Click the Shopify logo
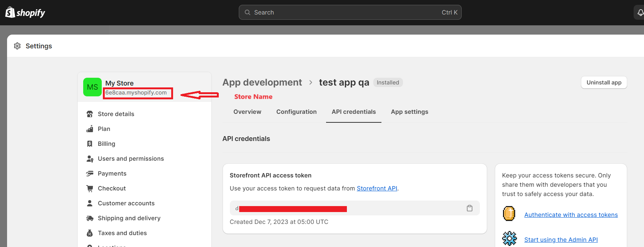Viewport: 644px width, 247px height. 25,12
